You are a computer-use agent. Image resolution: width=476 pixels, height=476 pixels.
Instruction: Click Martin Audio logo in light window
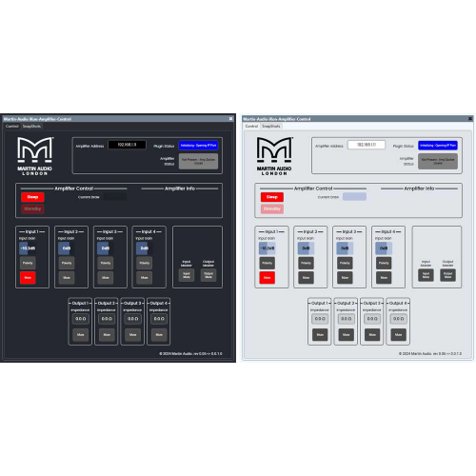click(274, 156)
